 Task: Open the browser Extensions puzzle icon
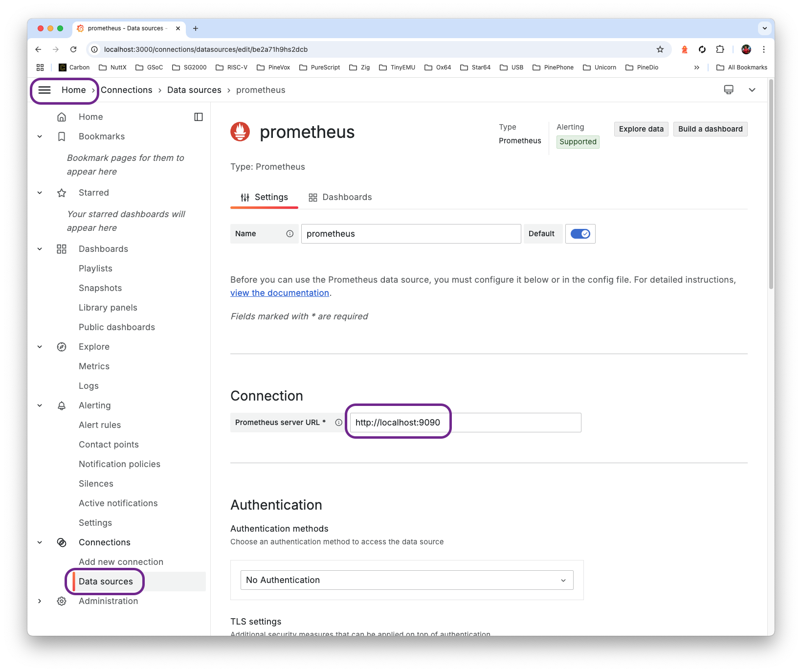[720, 49]
